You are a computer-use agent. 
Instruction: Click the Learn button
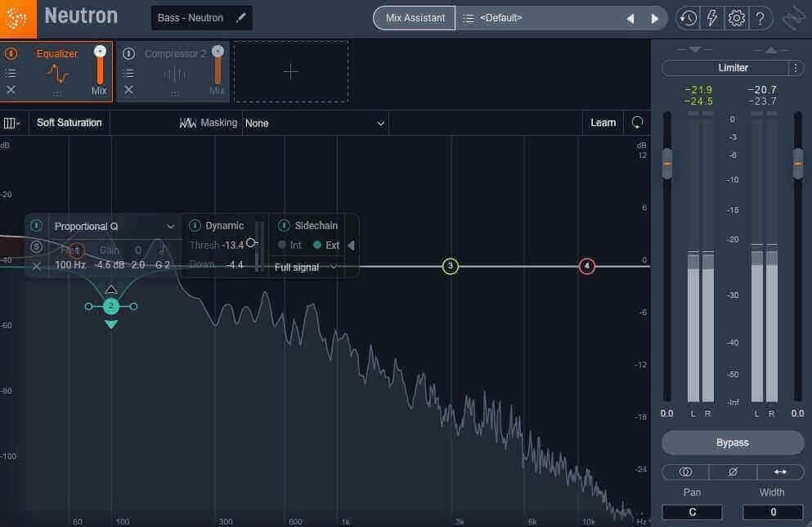pos(603,123)
